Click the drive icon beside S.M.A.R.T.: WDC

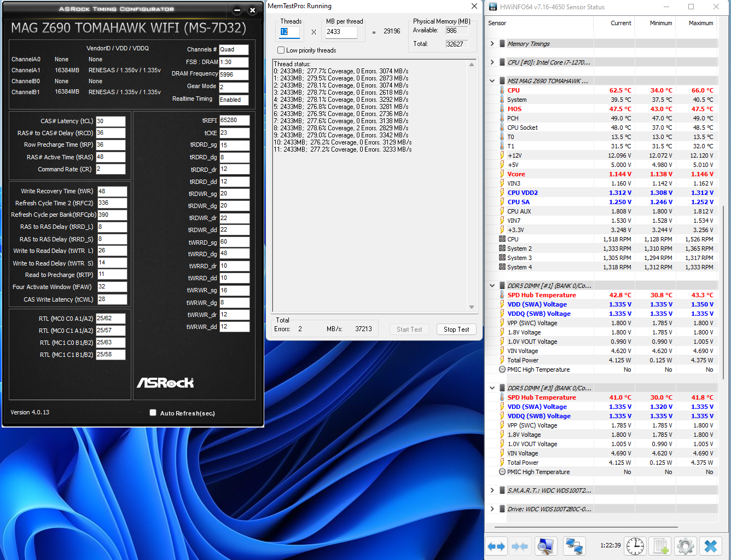point(502,490)
